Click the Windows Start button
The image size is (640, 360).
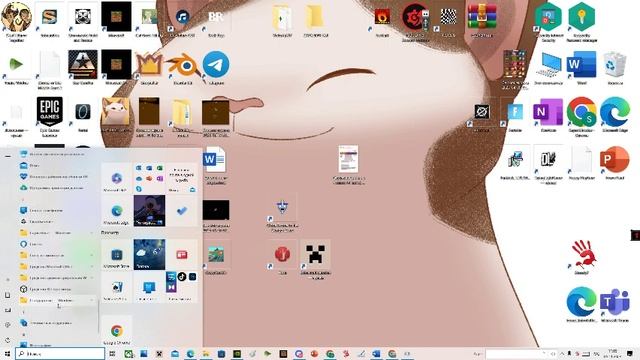click(7, 354)
